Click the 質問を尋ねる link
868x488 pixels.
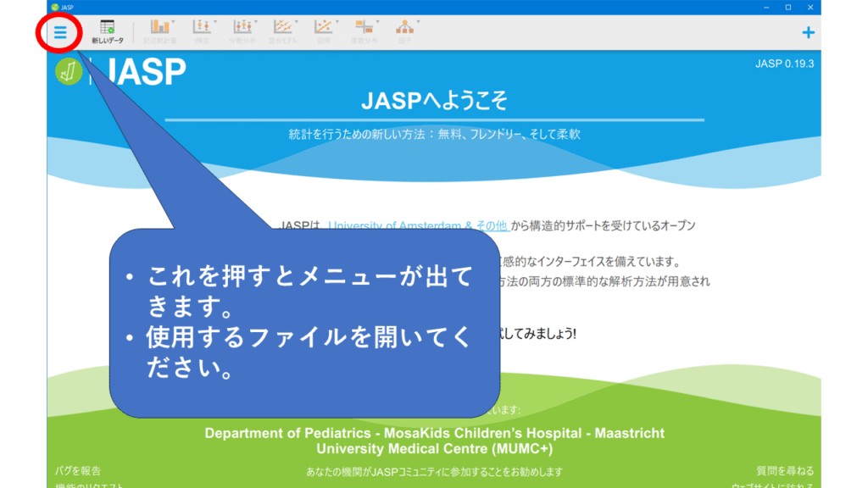point(785,471)
